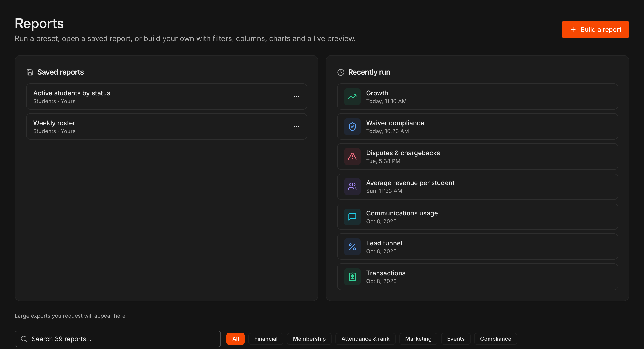
Task: Open the Active students by status saved report
Action: point(167,96)
